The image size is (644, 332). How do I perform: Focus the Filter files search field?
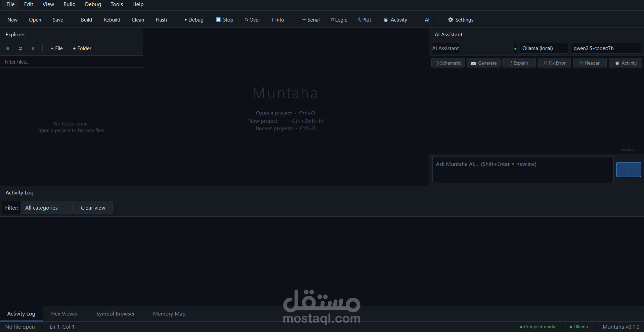[71, 62]
